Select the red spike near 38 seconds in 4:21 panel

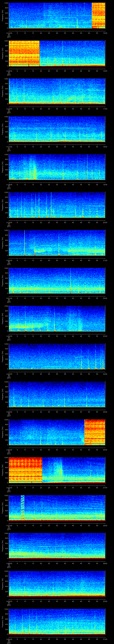click(71, 280)
